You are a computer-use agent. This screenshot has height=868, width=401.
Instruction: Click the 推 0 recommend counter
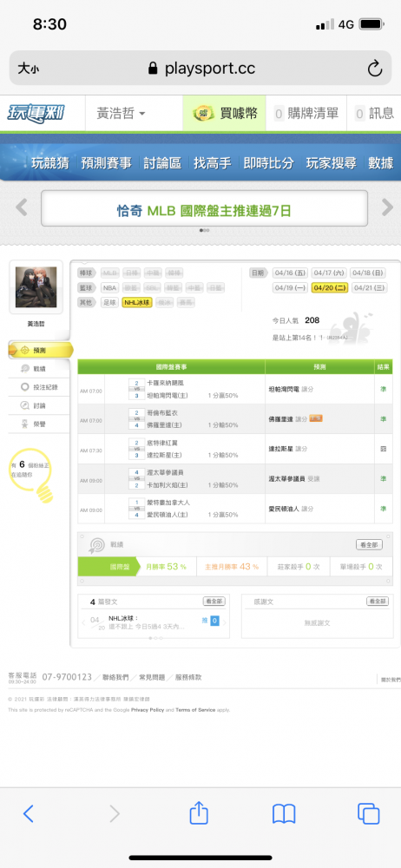coord(210,621)
